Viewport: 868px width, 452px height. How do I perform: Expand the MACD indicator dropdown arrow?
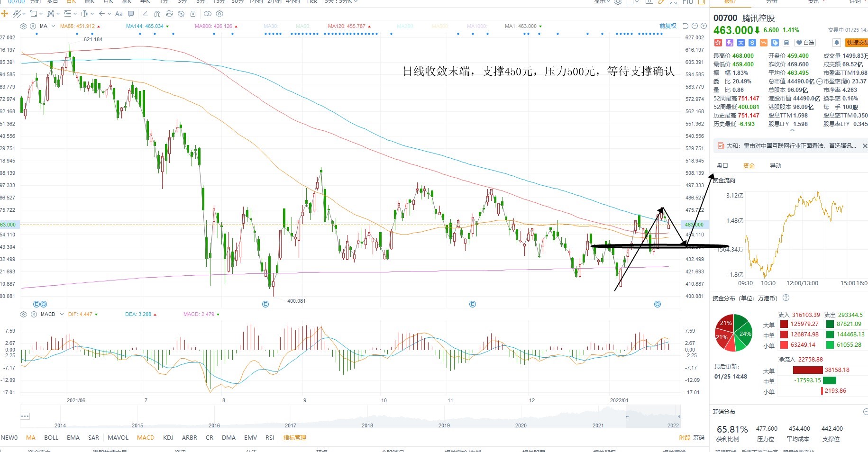click(62, 314)
